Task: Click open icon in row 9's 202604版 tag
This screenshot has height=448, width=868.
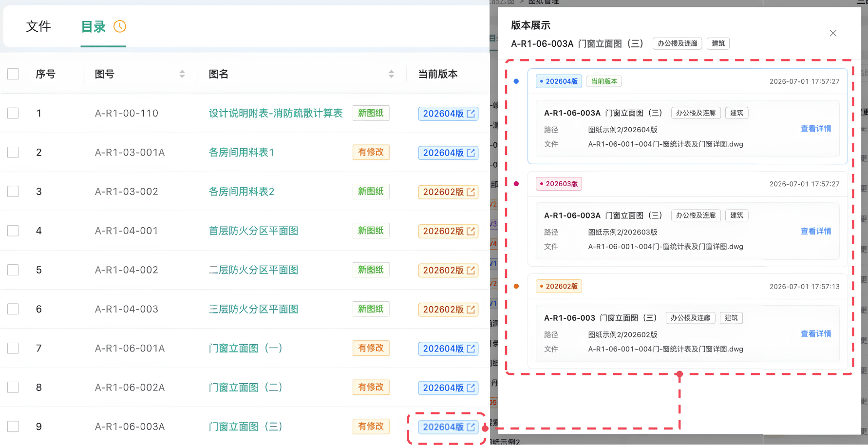Action: click(x=471, y=427)
